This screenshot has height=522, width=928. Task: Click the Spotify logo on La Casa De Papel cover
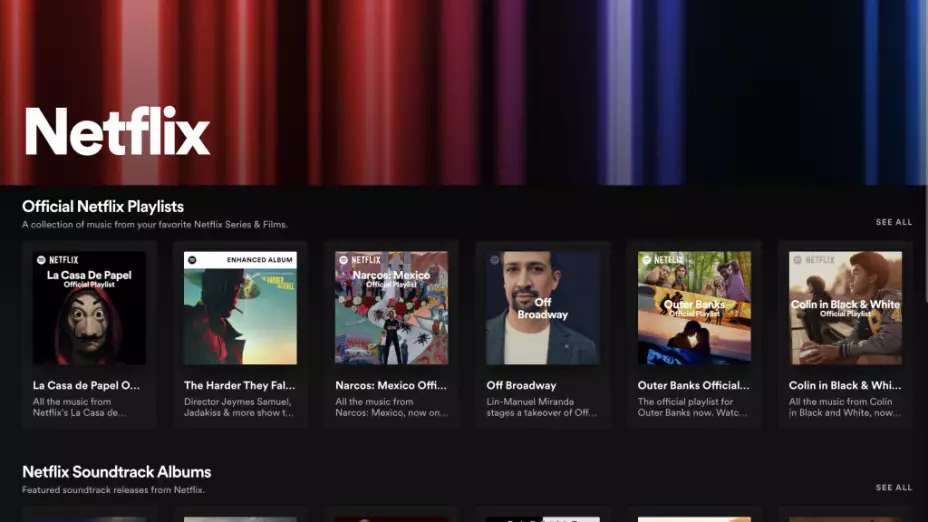(x=42, y=260)
